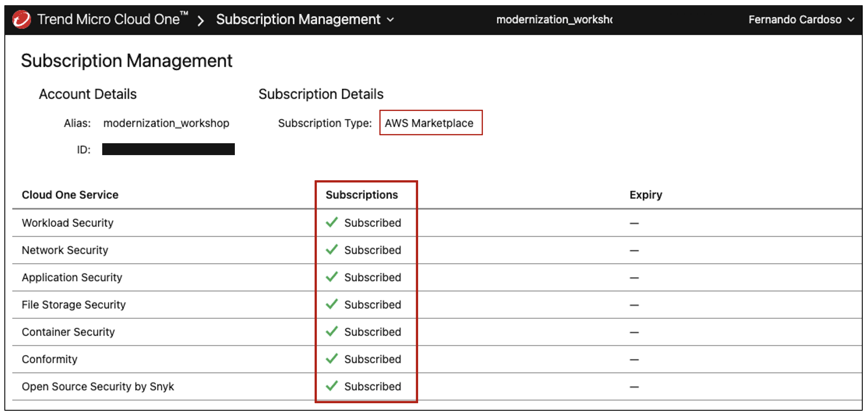Select the alias value modernization_workshop

[x=166, y=123]
